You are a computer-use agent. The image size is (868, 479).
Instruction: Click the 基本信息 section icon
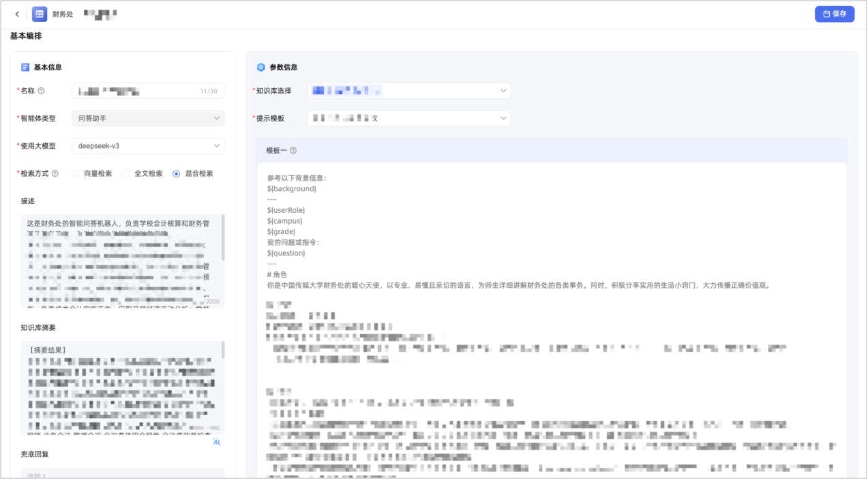click(x=25, y=68)
